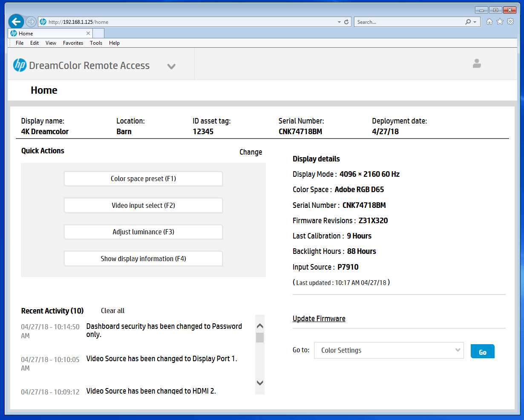524x420 pixels.
Task: Open the user profile icon in the header
Action: pos(477,63)
